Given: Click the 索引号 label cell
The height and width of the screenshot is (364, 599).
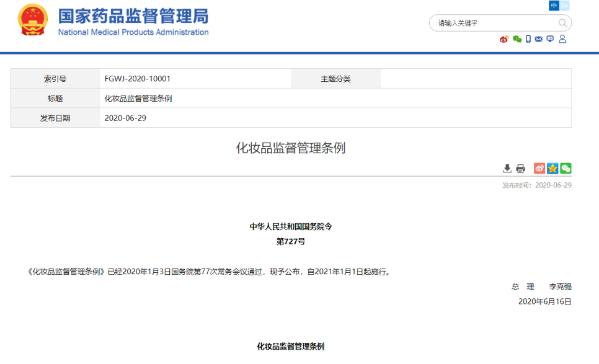Looking at the screenshot, I should coord(55,79).
